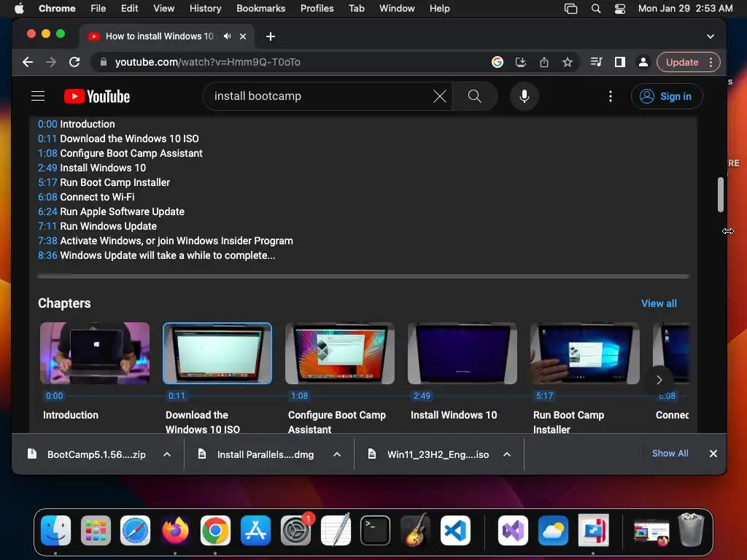This screenshot has height=560, width=747.
Task: Open Launchpad from the Dock
Action: 96,531
